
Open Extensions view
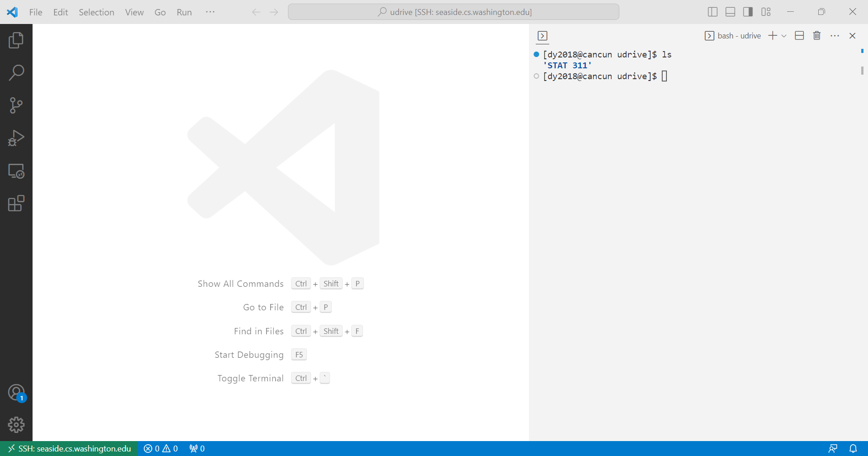[16, 204]
